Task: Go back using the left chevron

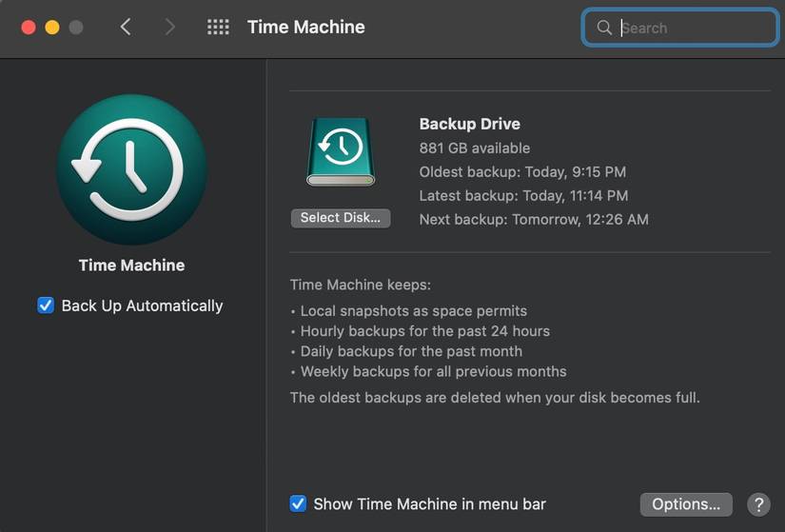Action: [x=126, y=28]
